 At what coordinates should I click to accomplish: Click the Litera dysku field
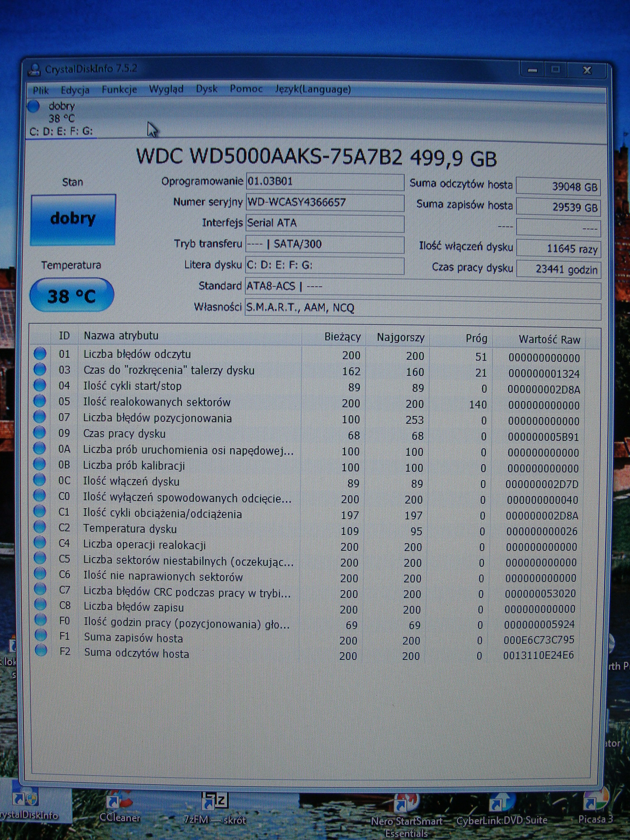click(325, 265)
